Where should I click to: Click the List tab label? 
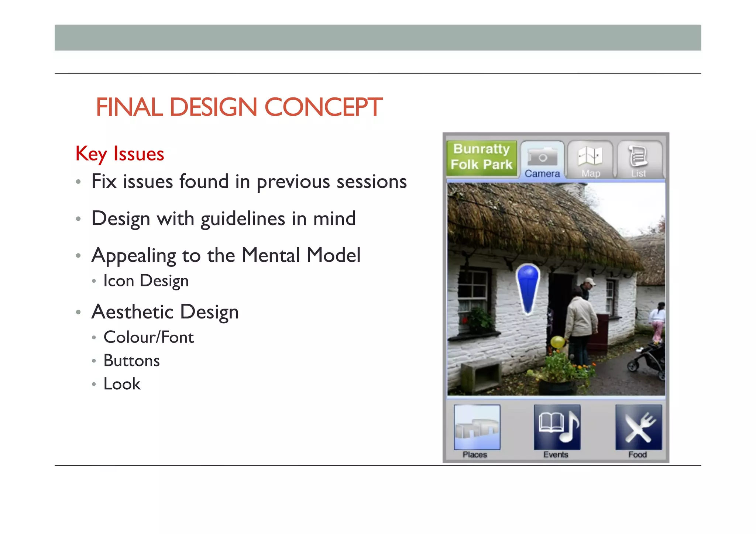pos(638,173)
